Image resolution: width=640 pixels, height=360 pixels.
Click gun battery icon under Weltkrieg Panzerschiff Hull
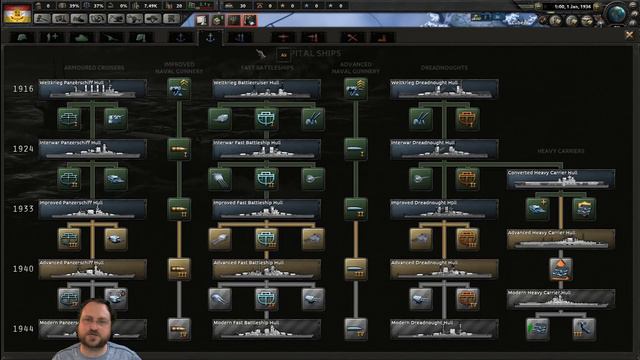(x=116, y=119)
